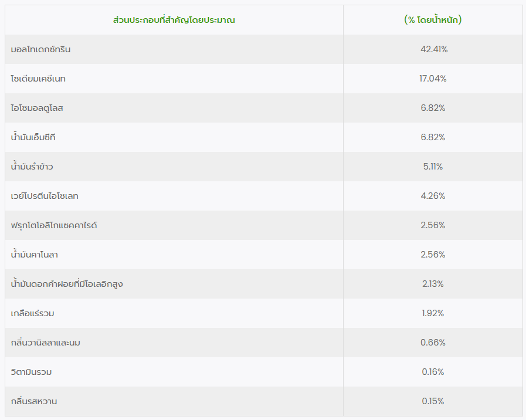
Task: Select the โซเดียมเคซีเนท ingredient cell
Action: tap(38, 79)
